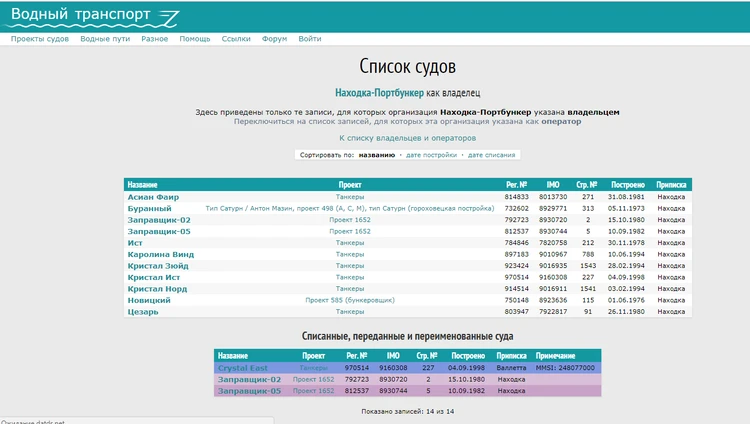Open the Буранный vessel entry
This screenshot has height=424, width=750.
(x=149, y=208)
